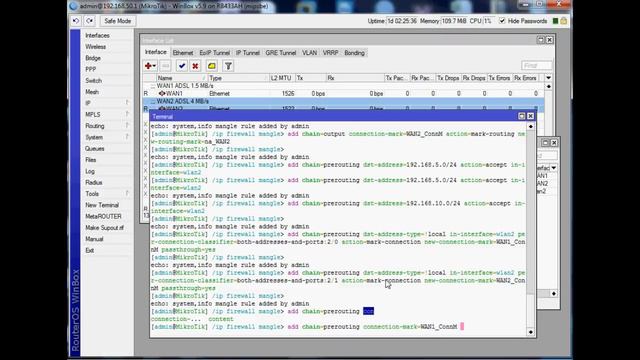Click Exit in sidebar
The width and height of the screenshot is (640, 360).
[107, 251]
